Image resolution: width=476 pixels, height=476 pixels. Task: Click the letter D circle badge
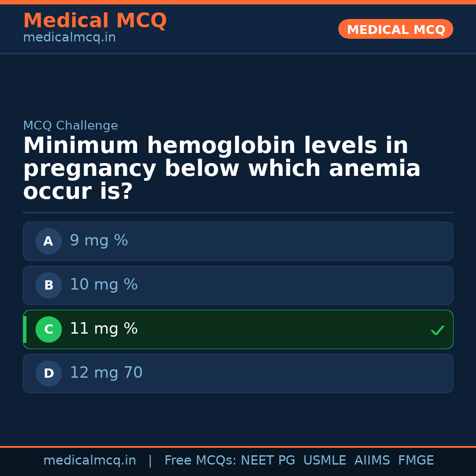point(48,373)
